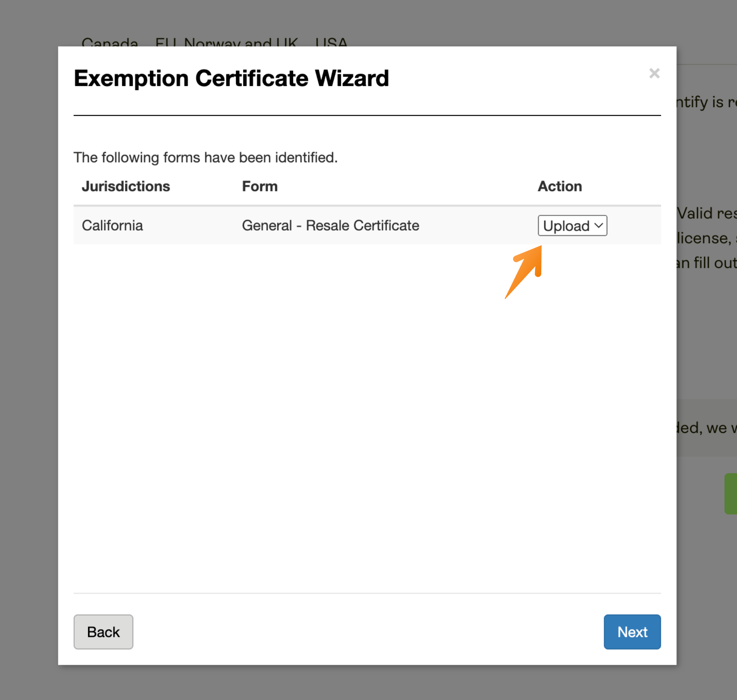Image resolution: width=737 pixels, height=700 pixels.
Task: Click the green button behind the dialog
Action: 730,493
